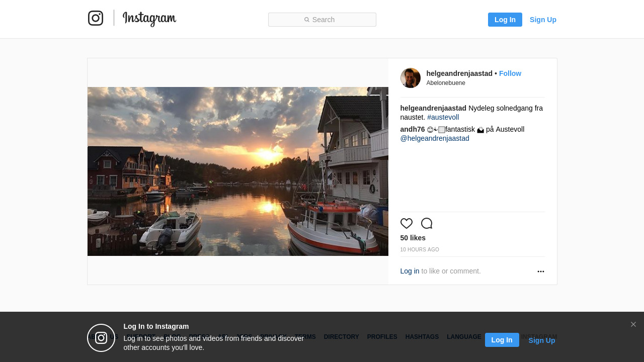Click the header Log In button
The image size is (644, 362).
(x=505, y=20)
